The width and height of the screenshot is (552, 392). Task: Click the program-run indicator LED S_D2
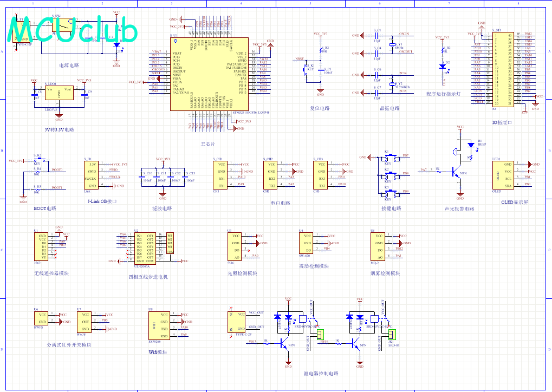pyautogui.click(x=443, y=67)
